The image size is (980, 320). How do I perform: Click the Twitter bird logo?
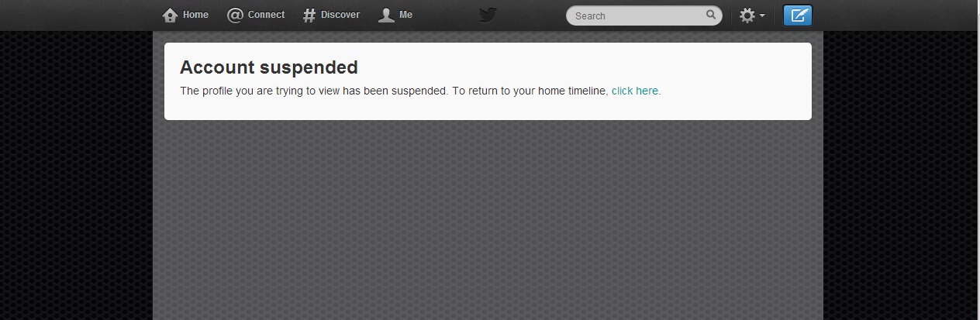[488, 15]
